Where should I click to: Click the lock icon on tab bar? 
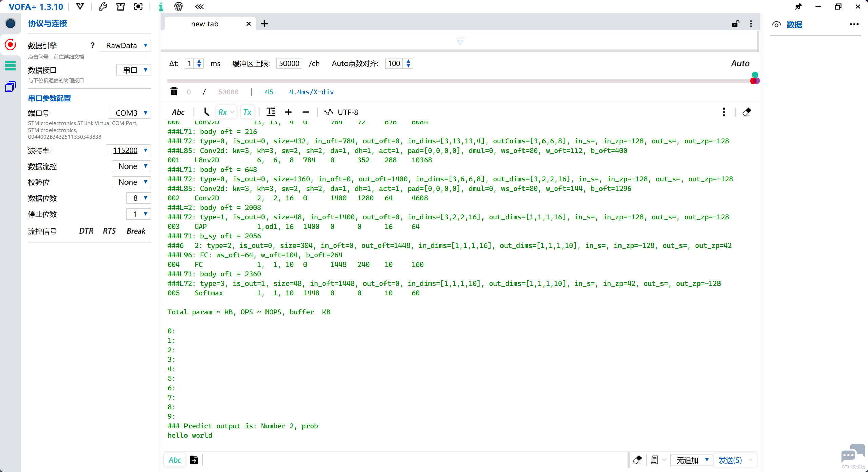[736, 24]
